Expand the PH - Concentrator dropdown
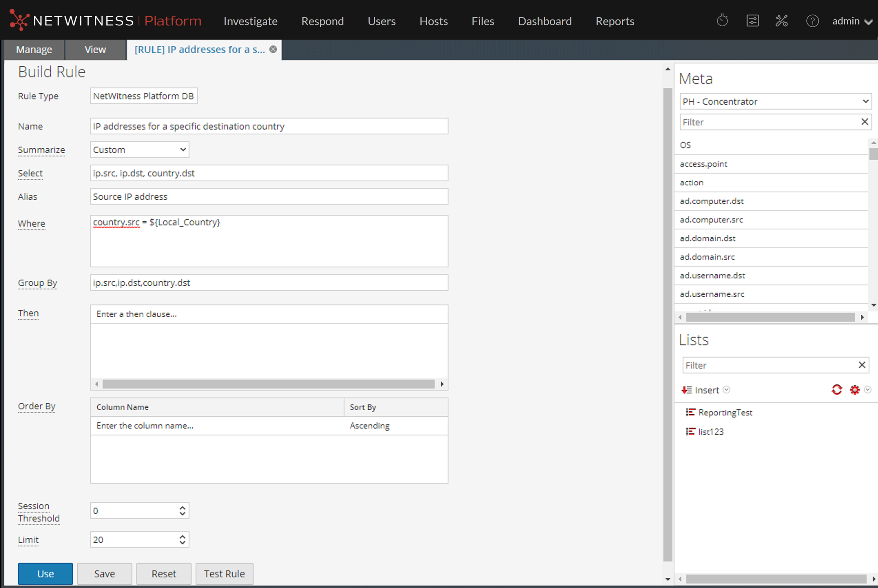 click(775, 101)
